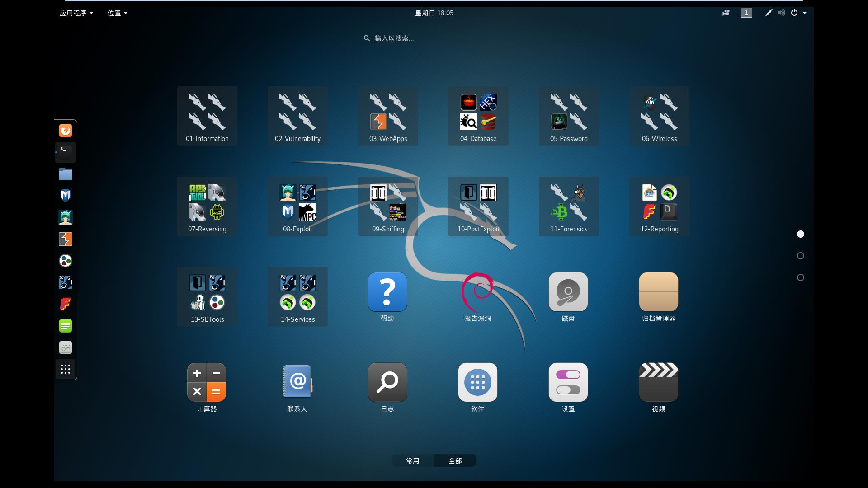Image resolution: width=868 pixels, height=488 pixels.
Task: Open the 07-Reversing folder
Action: point(207,206)
